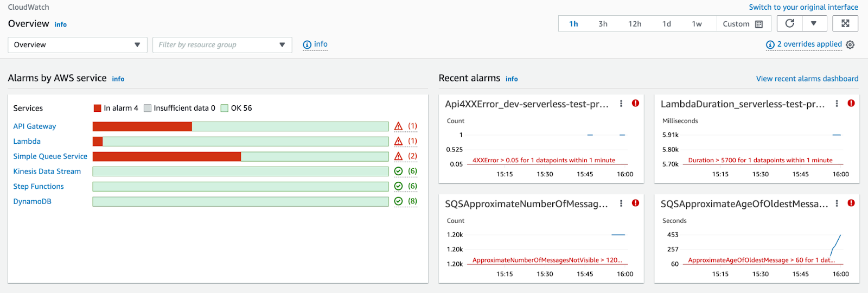Open the Filter by resource group dropdown
Image resolution: width=868 pixels, height=293 pixels.
[222, 45]
